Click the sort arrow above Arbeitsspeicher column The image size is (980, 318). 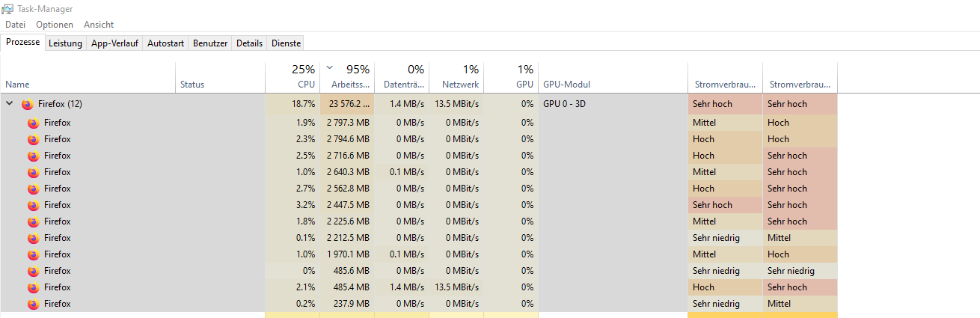[329, 67]
